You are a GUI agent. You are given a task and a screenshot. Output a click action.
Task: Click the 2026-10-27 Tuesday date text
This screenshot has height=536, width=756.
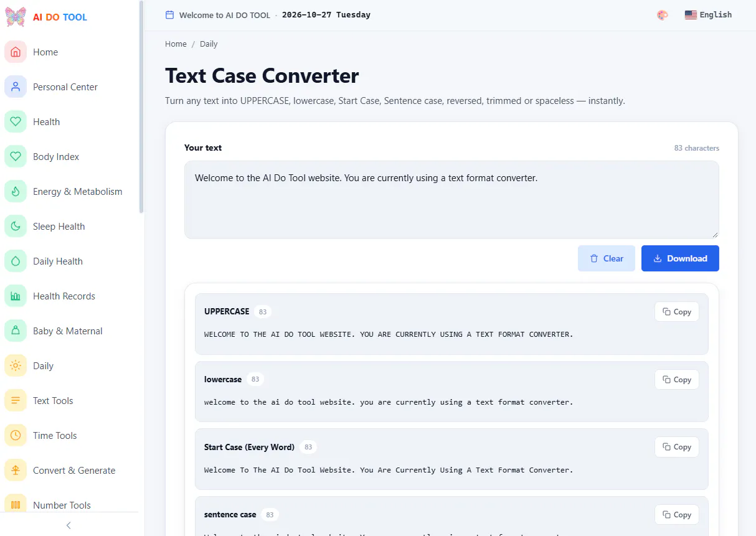click(x=326, y=15)
